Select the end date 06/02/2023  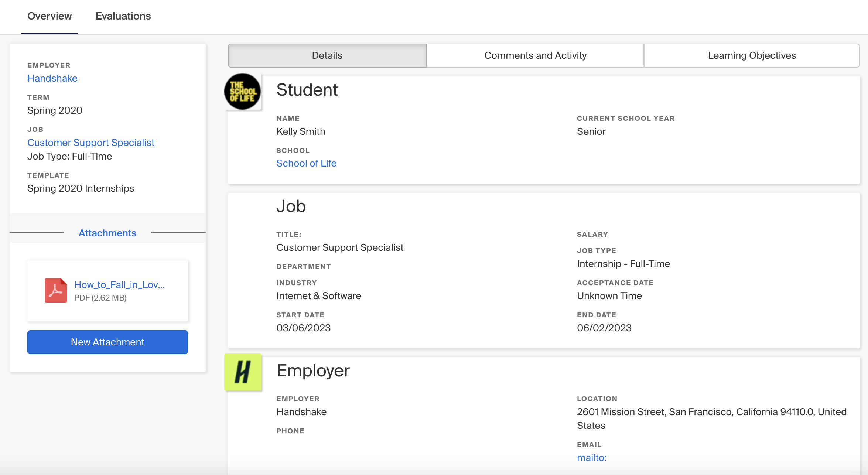pyautogui.click(x=604, y=328)
